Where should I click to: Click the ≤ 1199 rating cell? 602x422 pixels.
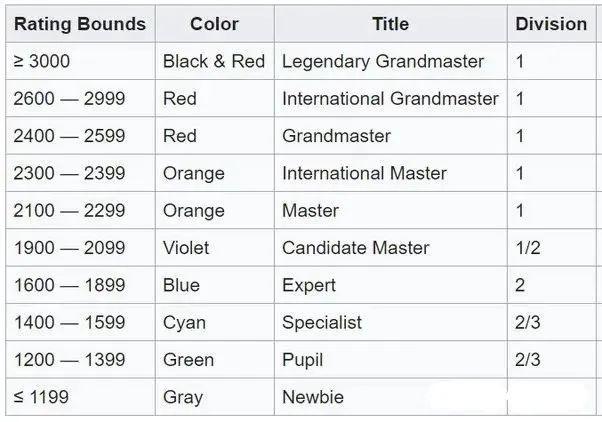pyautogui.click(x=41, y=397)
